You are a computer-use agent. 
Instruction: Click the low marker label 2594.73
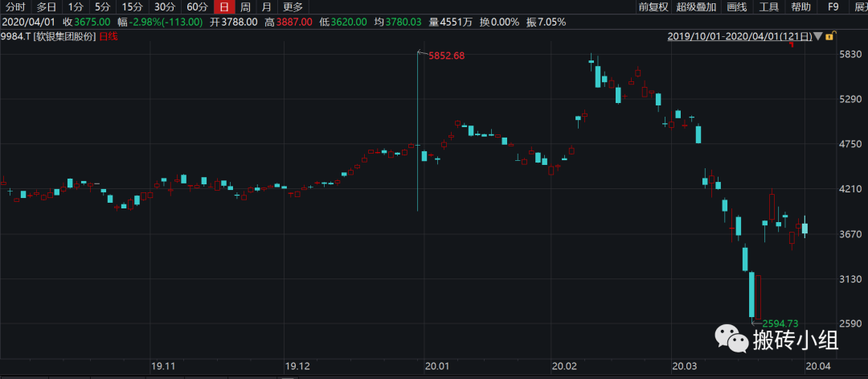pos(780,323)
